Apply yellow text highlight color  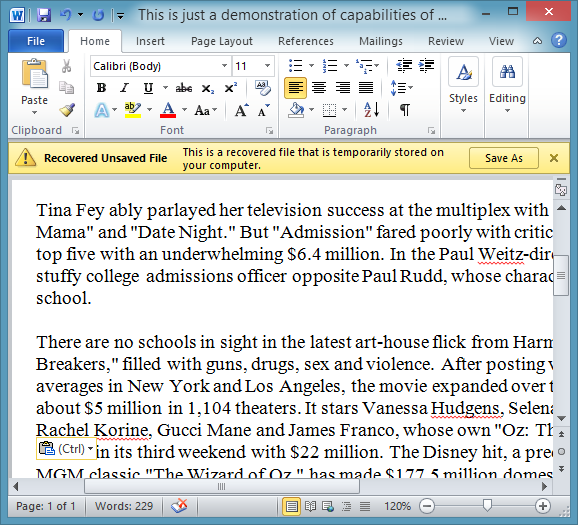(133, 110)
